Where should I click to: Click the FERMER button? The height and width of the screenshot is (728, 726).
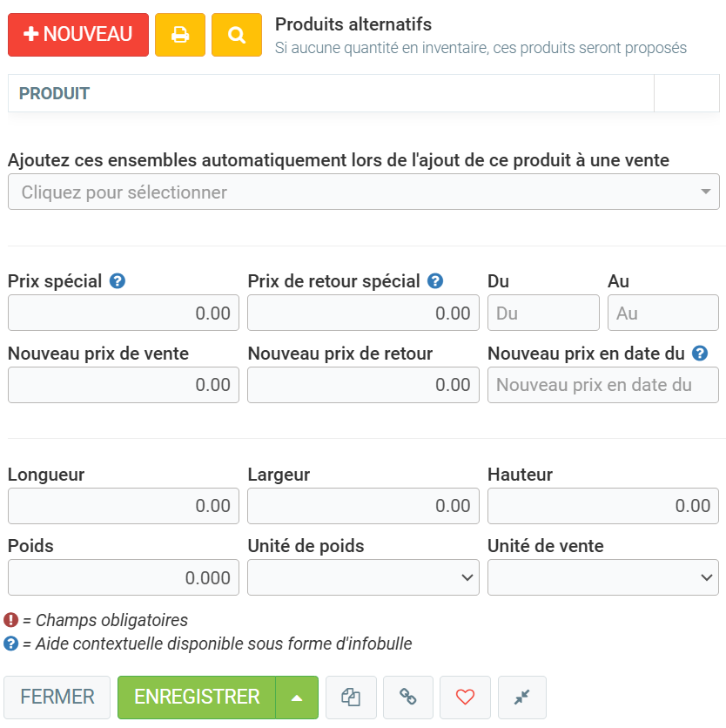pos(57,698)
